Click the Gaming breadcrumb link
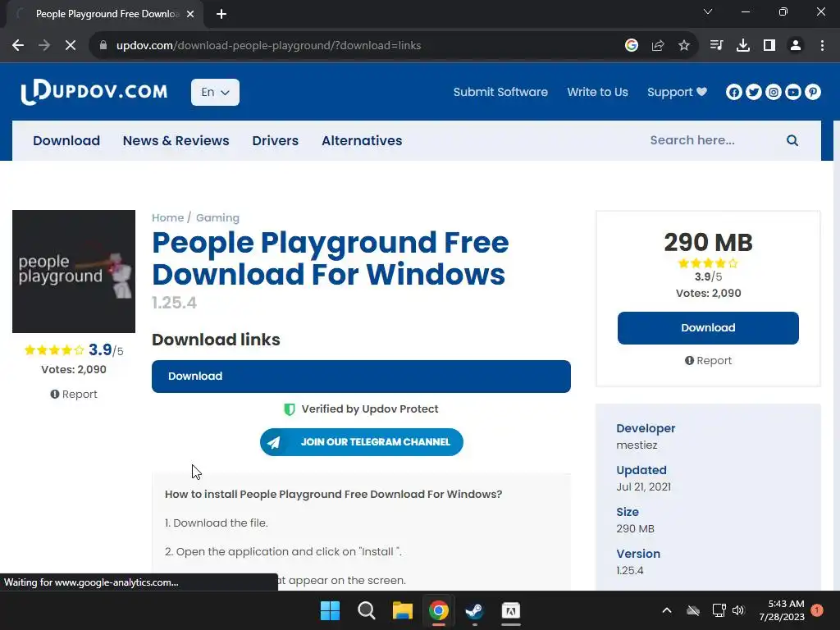Image resolution: width=840 pixels, height=630 pixels. (217, 217)
